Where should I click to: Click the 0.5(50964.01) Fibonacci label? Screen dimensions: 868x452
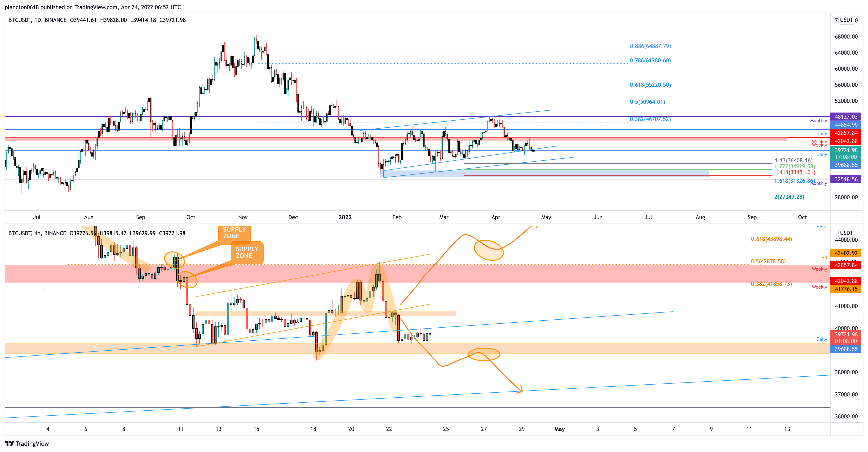pyautogui.click(x=648, y=102)
